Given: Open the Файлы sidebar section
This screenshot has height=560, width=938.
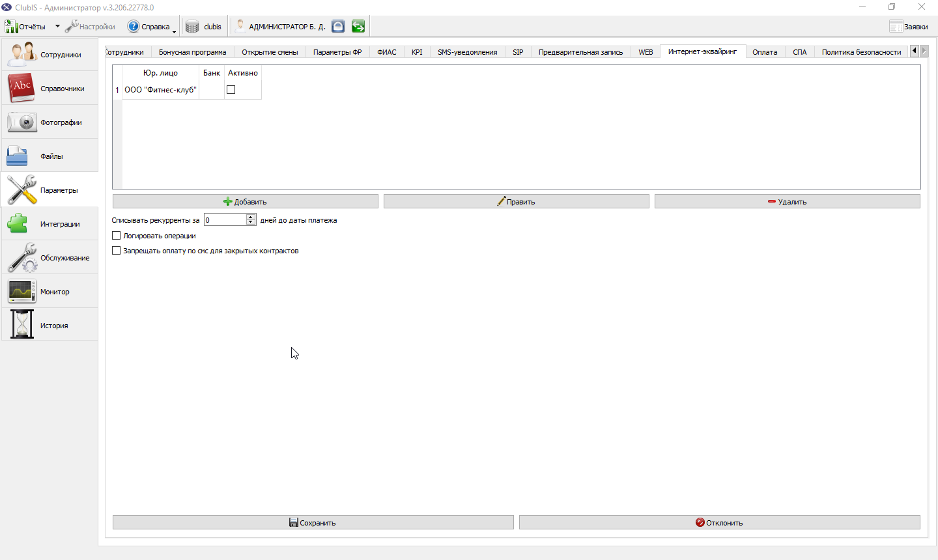Looking at the screenshot, I should coord(50,156).
